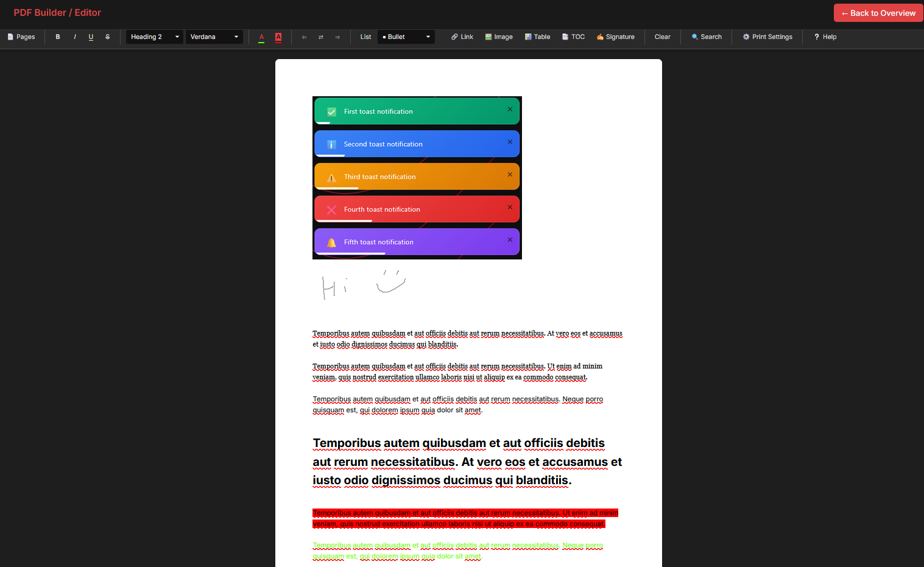Open Print Settings

point(767,37)
